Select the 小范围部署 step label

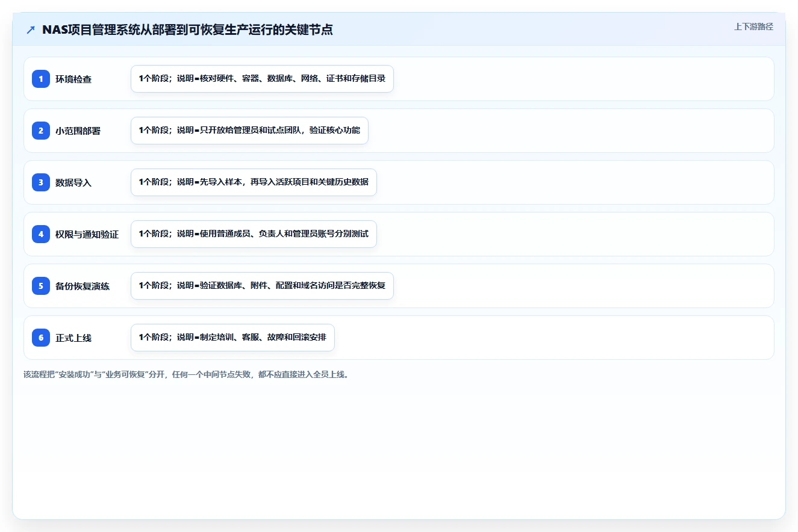78,131
